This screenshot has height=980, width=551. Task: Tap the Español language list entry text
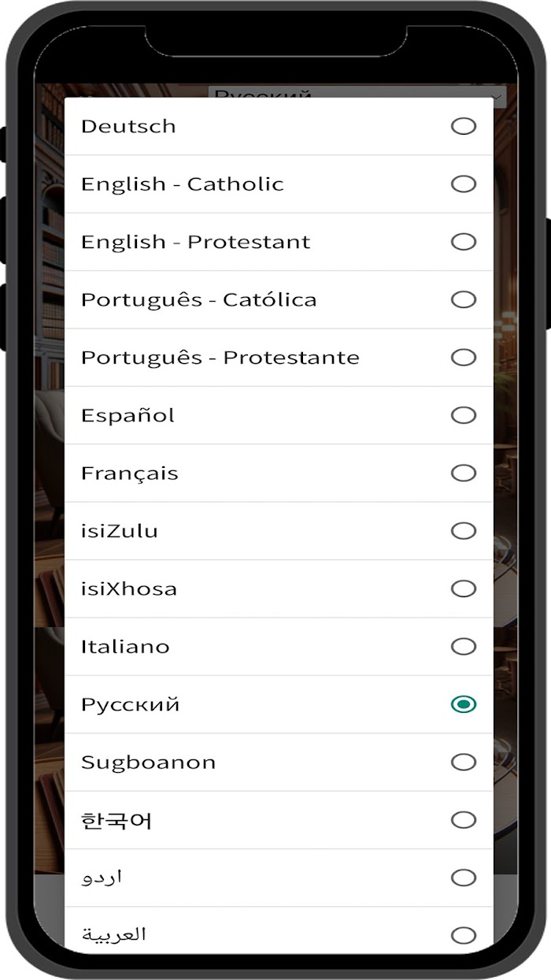pos(128,415)
